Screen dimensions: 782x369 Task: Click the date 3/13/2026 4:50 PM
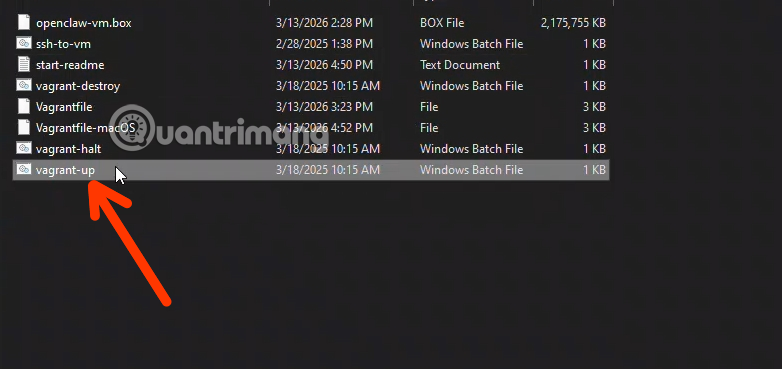point(324,65)
